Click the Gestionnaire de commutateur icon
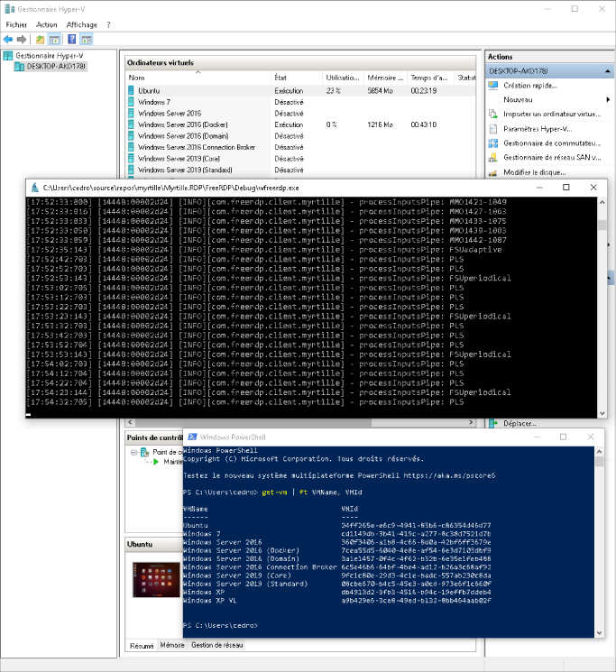 (493, 143)
